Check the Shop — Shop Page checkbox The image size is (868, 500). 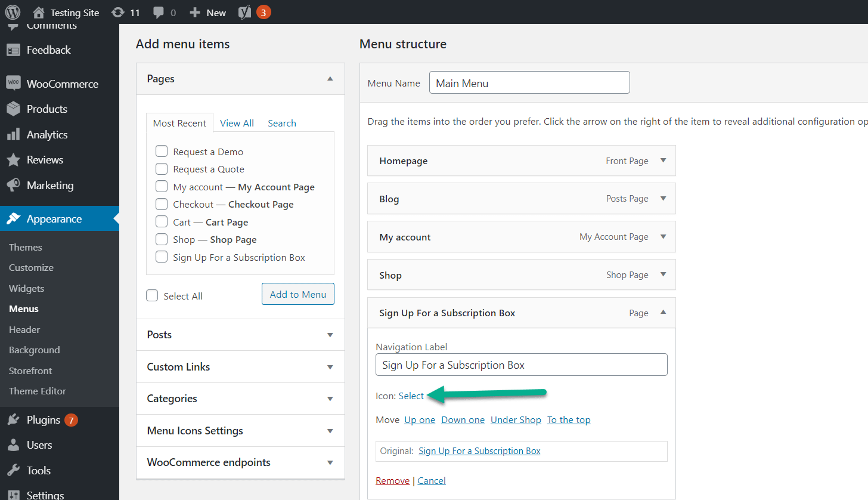point(161,239)
